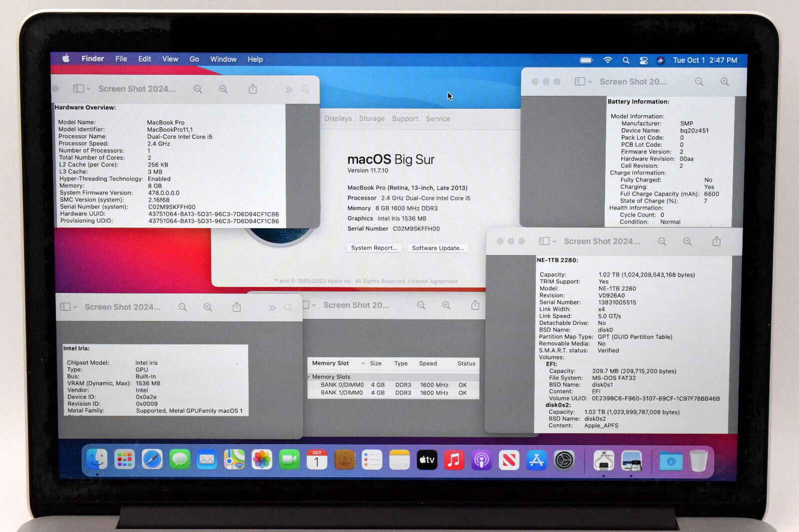Image resolution: width=799 pixels, height=532 pixels.
Task: Open the Wi-Fi menu bar icon
Action: pos(608,60)
